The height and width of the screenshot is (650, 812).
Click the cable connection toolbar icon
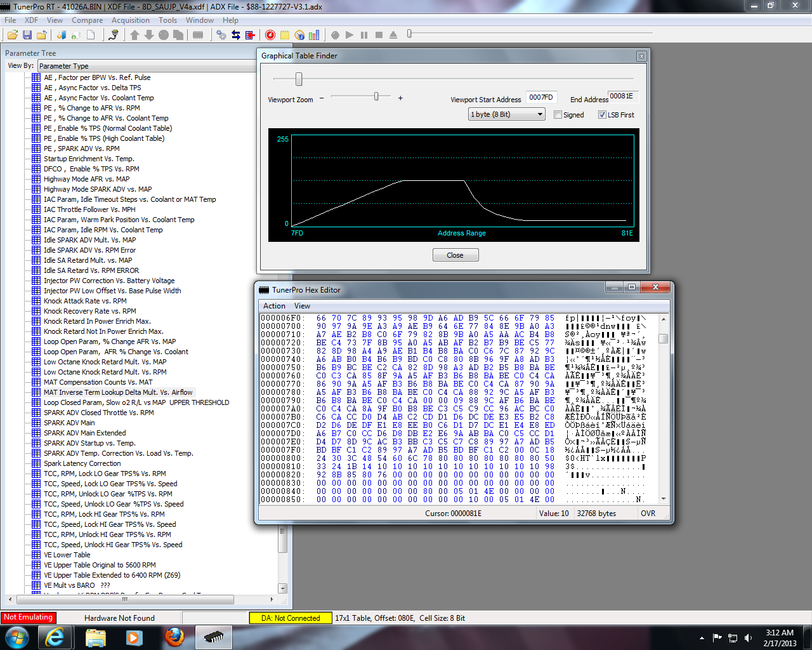[x=114, y=35]
